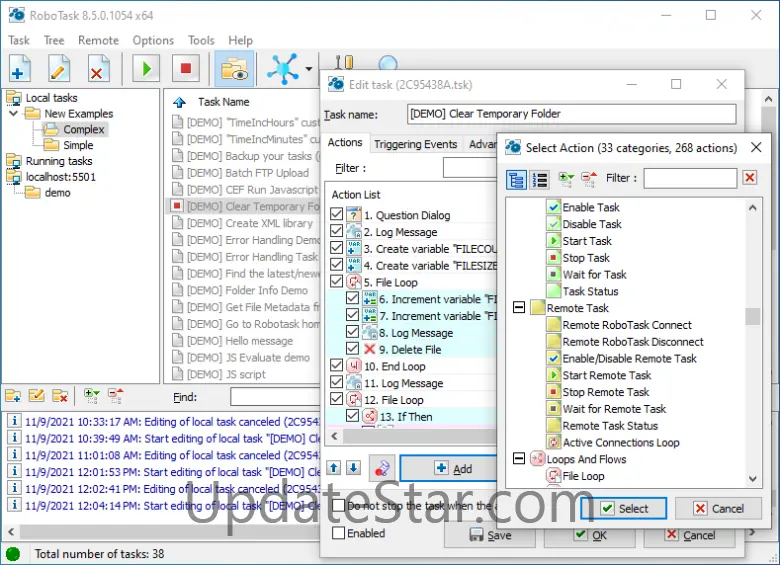The width and height of the screenshot is (780, 565).
Task: Open the Tools menu
Action: point(201,40)
